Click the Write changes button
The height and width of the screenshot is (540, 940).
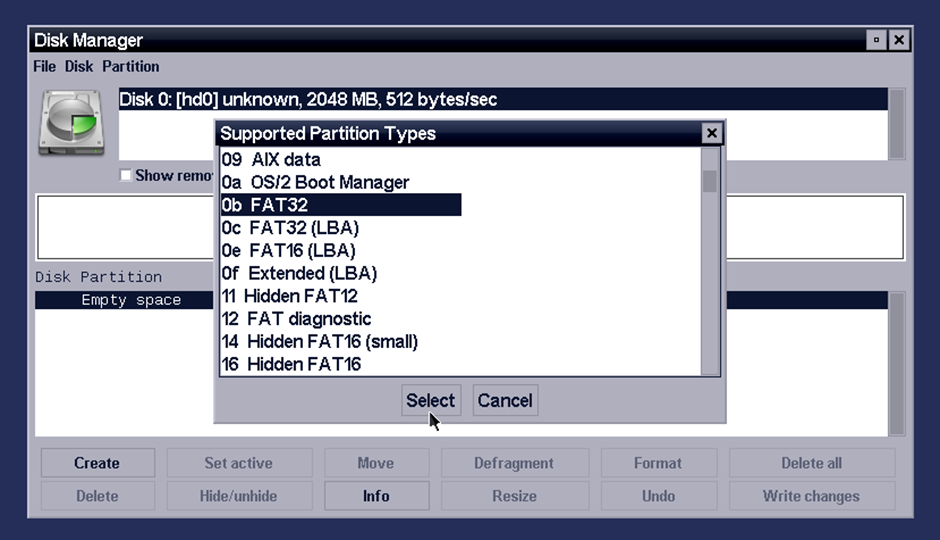(x=812, y=496)
